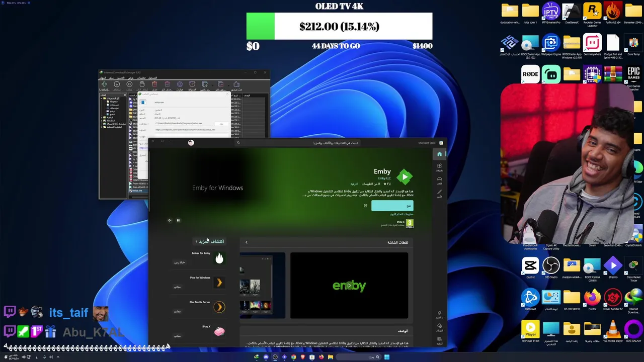The height and width of the screenshot is (362, 644).
Task: Expand Screenshots section with chevron arrow
Action: (247, 242)
